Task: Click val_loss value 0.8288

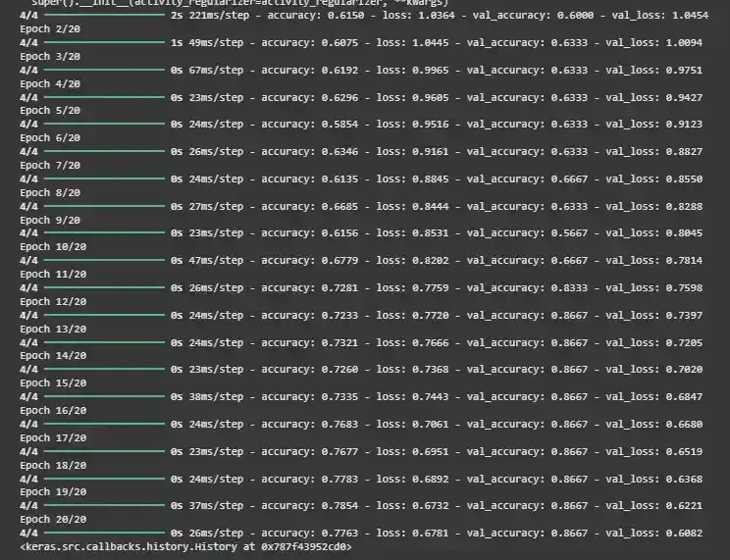Action: pyautogui.click(x=684, y=207)
